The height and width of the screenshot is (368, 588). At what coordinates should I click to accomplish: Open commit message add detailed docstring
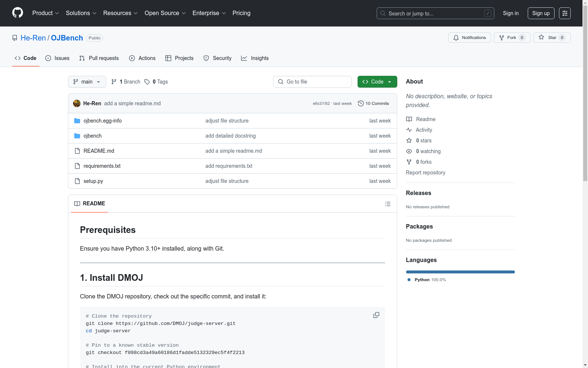pyautogui.click(x=230, y=136)
